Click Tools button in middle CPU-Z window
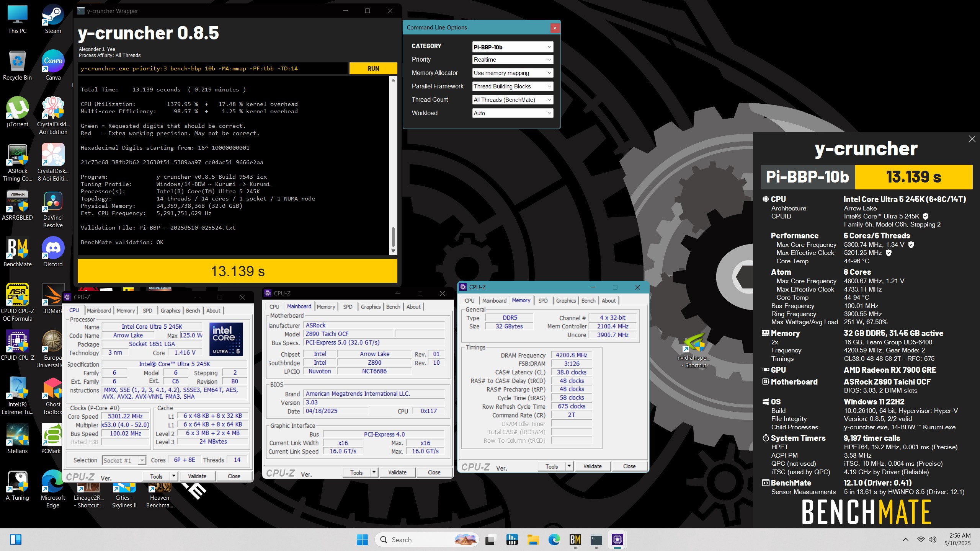Screen dimensions: 980x551 pyautogui.click(x=356, y=472)
